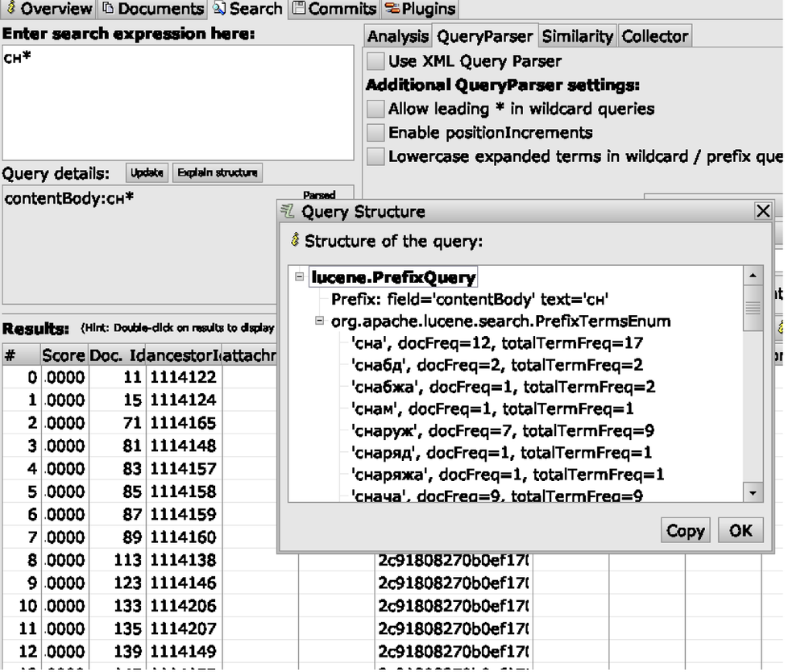Close the Query Structure dialog
This screenshot has height=672, width=805.
[763, 211]
